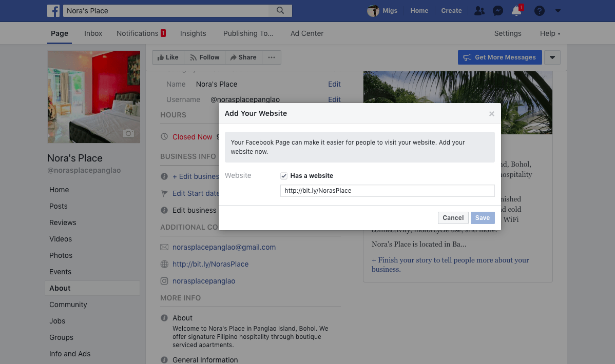The height and width of the screenshot is (364, 615).
Task: Click the Facebook logo
Action: [53, 10]
